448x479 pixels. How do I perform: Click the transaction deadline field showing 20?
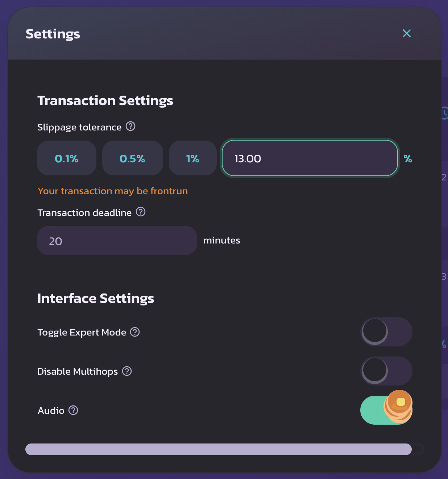(x=117, y=241)
